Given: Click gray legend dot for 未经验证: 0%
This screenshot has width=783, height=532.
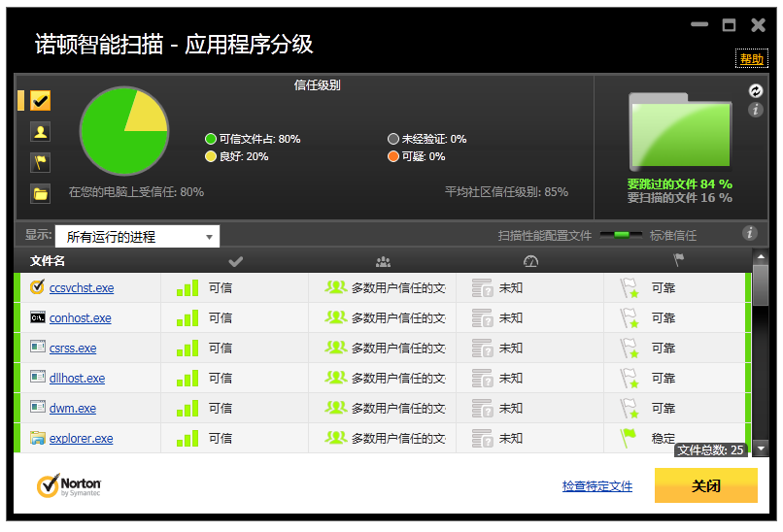Looking at the screenshot, I should pos(393,139).
